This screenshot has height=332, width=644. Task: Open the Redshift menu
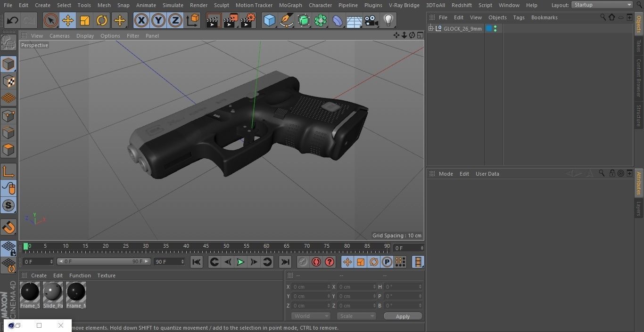click(x=462, y=5)
